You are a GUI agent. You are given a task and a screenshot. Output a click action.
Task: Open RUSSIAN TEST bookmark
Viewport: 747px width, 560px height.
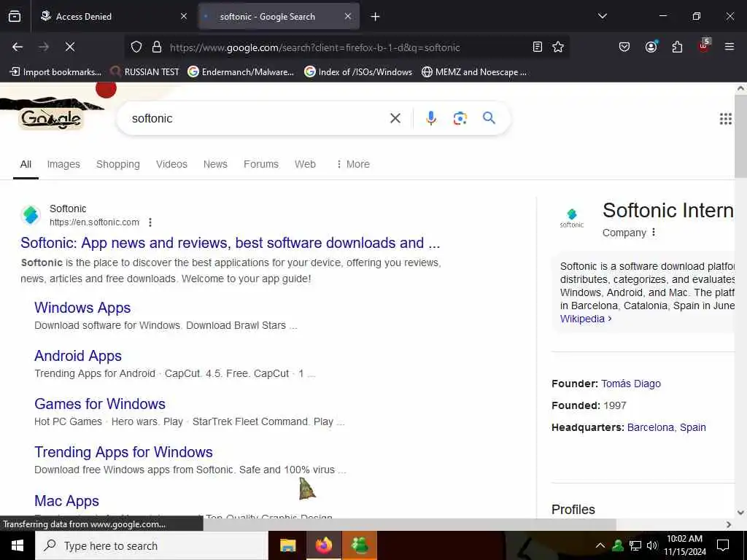tap(144, 72)
